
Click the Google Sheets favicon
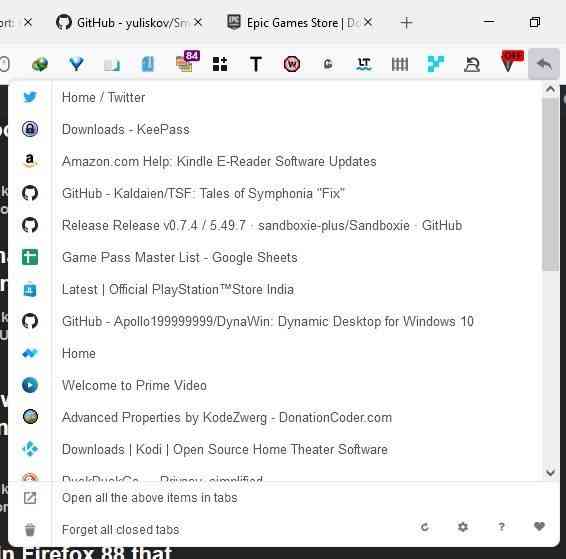coord(30,257)
